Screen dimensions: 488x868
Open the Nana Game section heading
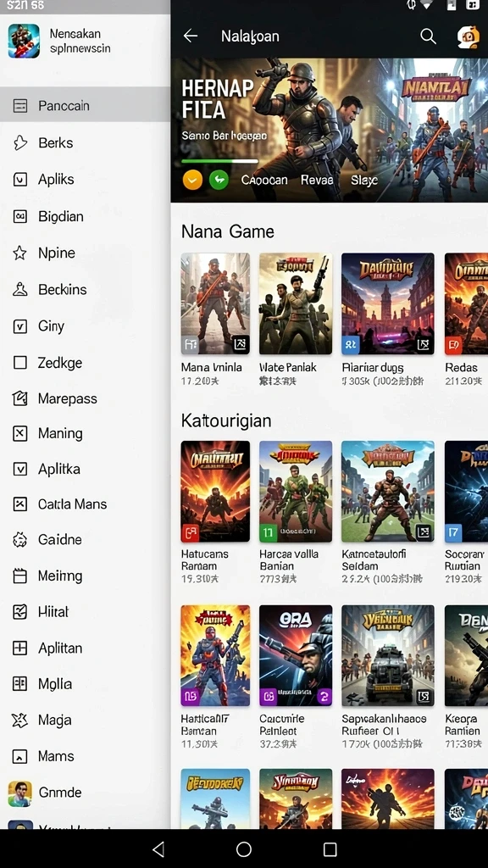(x=227, y=231)
